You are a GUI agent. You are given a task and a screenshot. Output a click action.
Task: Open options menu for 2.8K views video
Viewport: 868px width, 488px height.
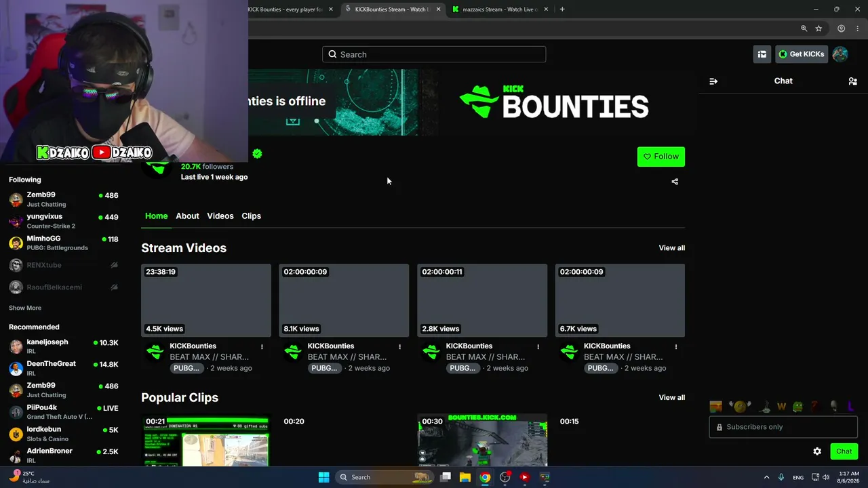coord(538,347)
